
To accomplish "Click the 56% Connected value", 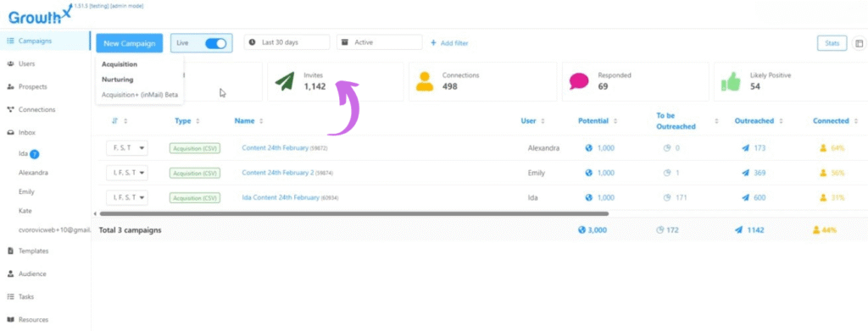I will click(x=837, y=173).
